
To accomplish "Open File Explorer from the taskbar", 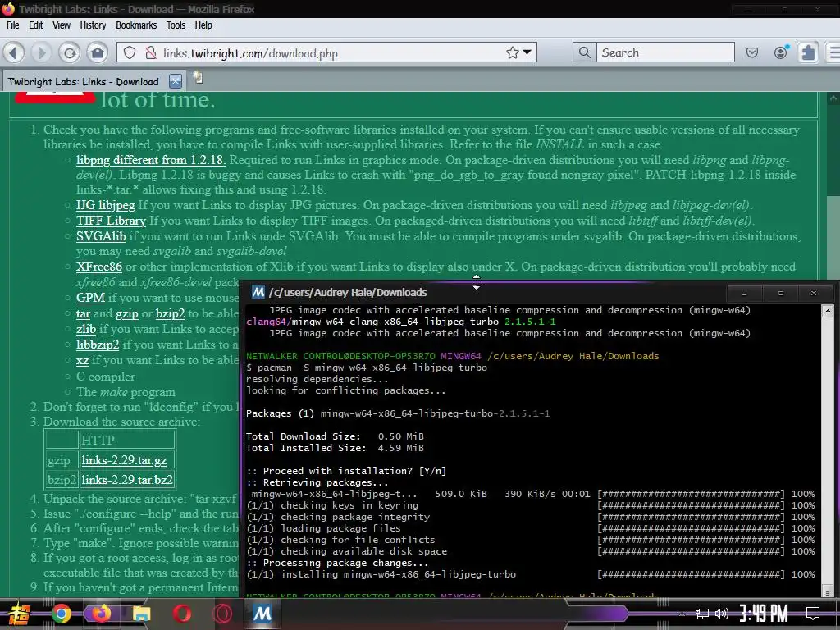I will point(141,614).
